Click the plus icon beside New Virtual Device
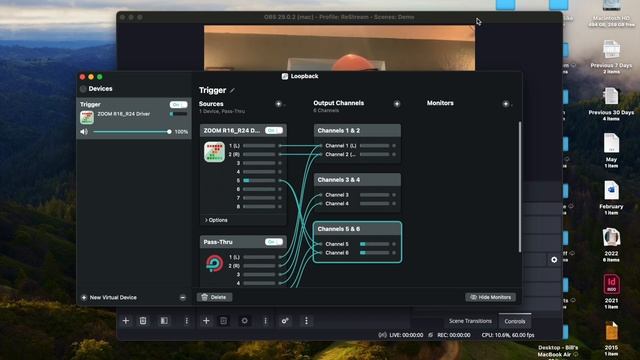The height and width of the screenshot is (360, 640). (x=84, y=298)
